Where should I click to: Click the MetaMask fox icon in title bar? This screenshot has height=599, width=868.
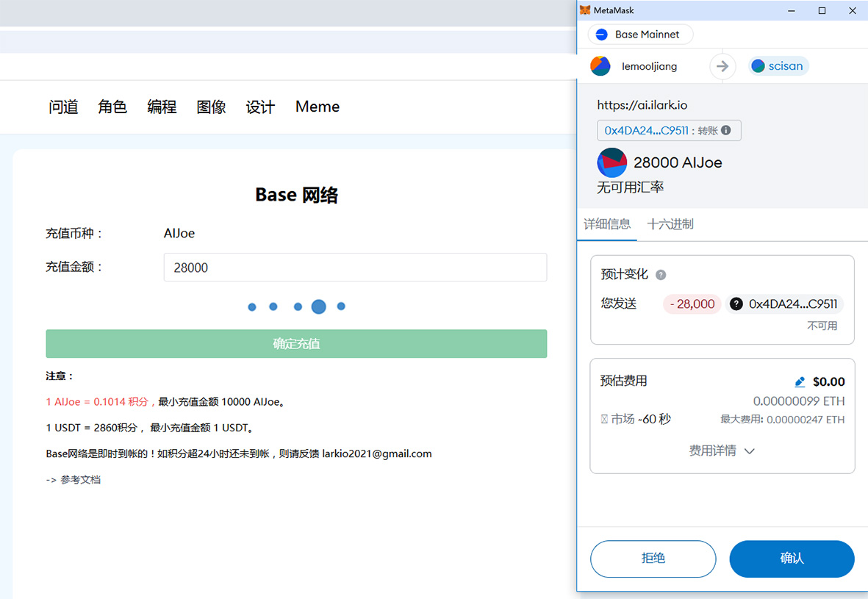(x=584, y=10)
